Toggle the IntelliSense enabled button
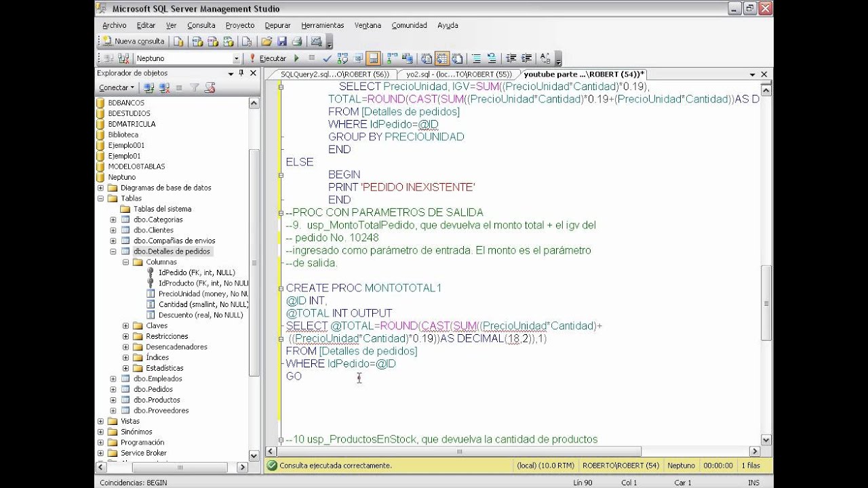This screenshot has width=868, height=488. [373, 59]
